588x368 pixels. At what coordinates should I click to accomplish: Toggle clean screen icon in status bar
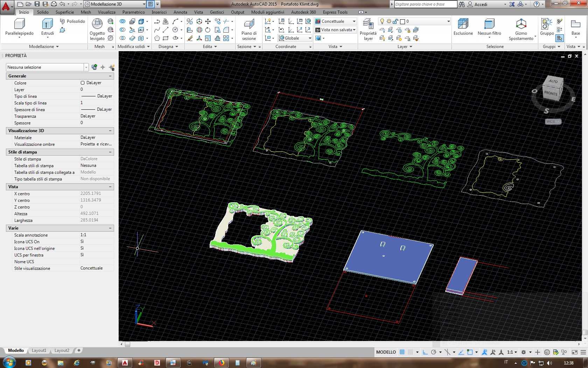pyautogui.click(x=574, y=352)
